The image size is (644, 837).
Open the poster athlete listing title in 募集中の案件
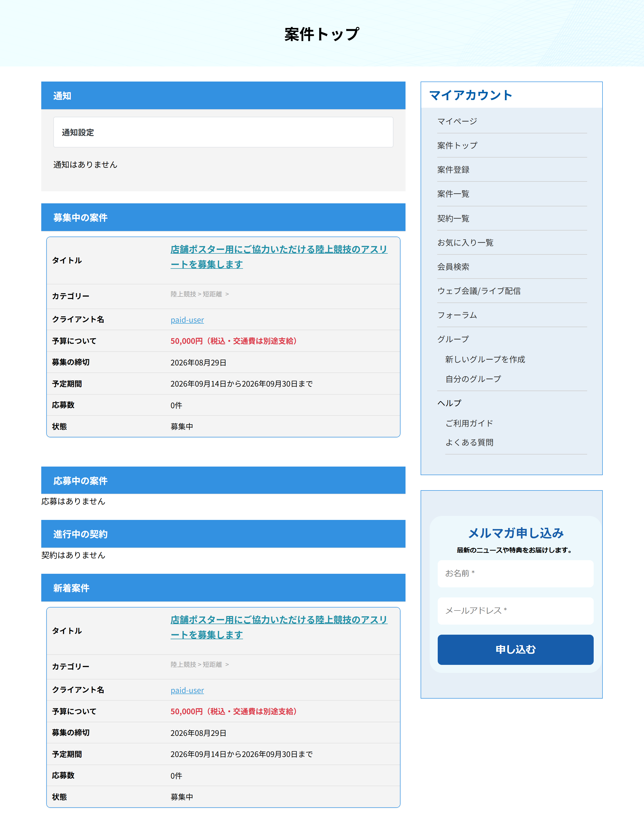pyautogui.click(x=278, y=257)
